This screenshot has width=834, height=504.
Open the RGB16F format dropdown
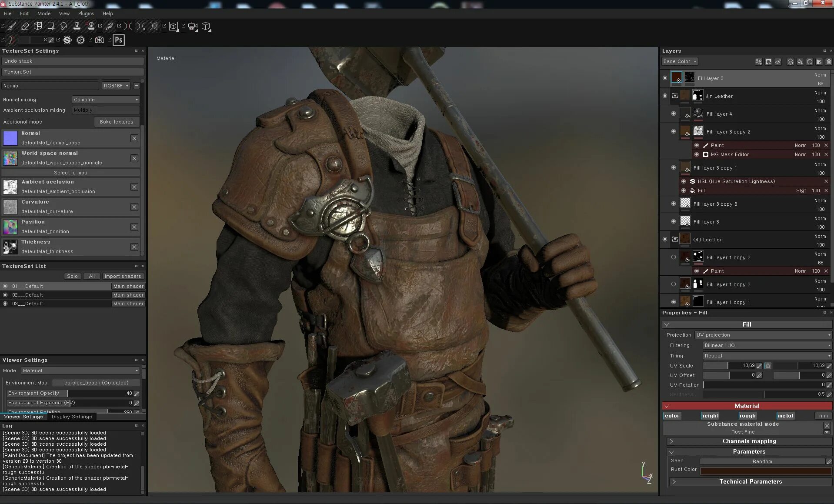116,86
